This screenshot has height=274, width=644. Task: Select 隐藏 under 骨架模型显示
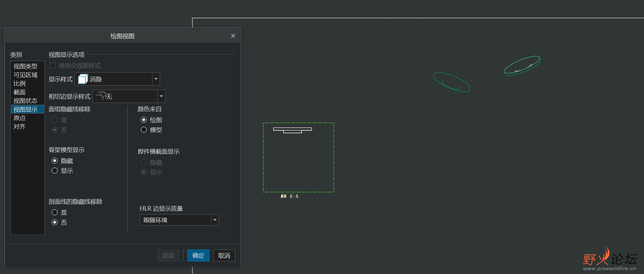(55, 161)
